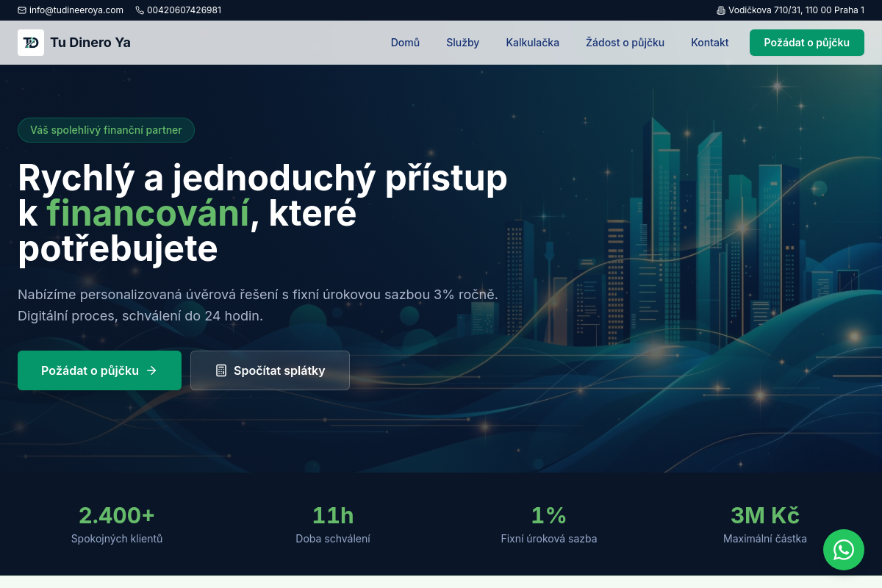This screenshot has width=882, height=588.
Task: Click the calculator icon in Spočítat splátky
Action: tap(221, 370)
